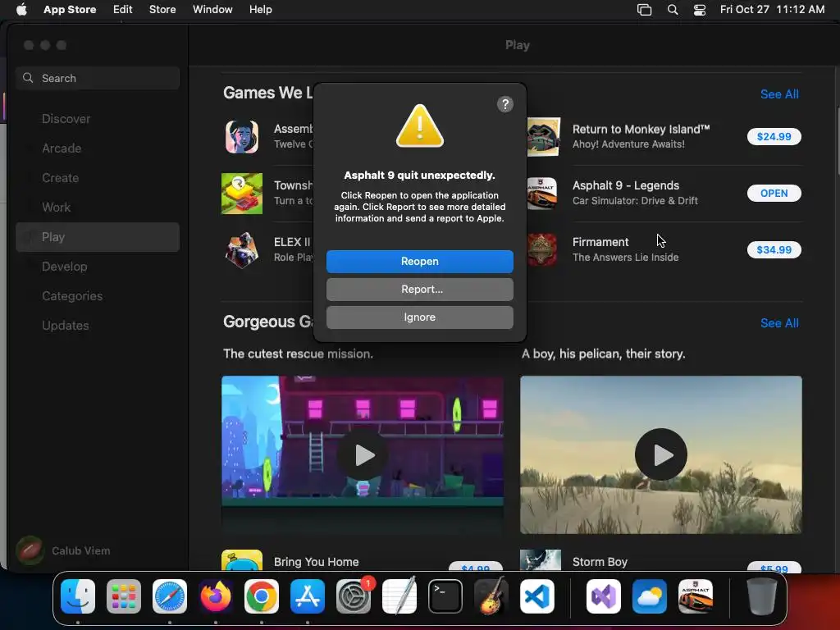Click the Report... button
The width and height of the screenshot is (840, 630).
click(x=419, y=290)
